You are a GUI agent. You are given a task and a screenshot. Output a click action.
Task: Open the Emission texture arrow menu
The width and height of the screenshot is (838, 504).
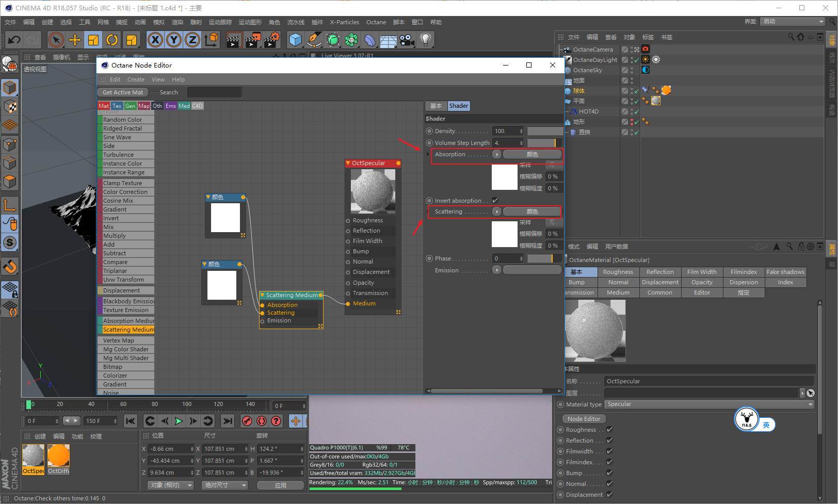[496, 270]
